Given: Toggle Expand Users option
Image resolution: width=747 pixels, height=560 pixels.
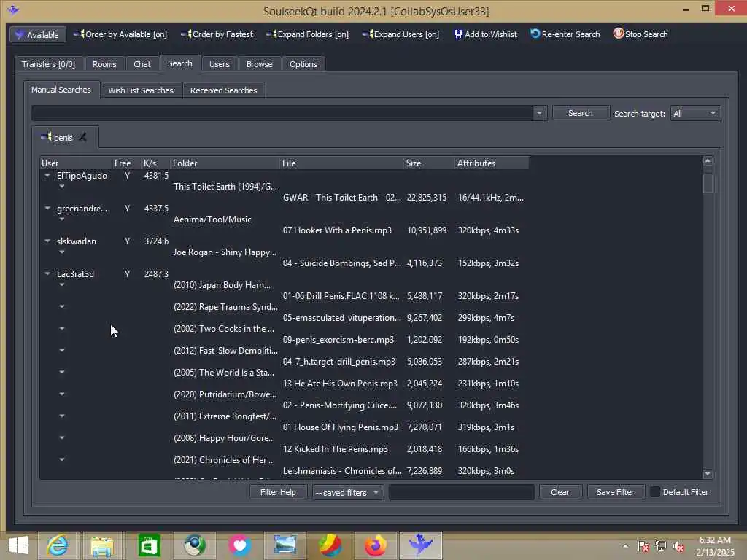Looking at the screenshot, I should point(400,34).
